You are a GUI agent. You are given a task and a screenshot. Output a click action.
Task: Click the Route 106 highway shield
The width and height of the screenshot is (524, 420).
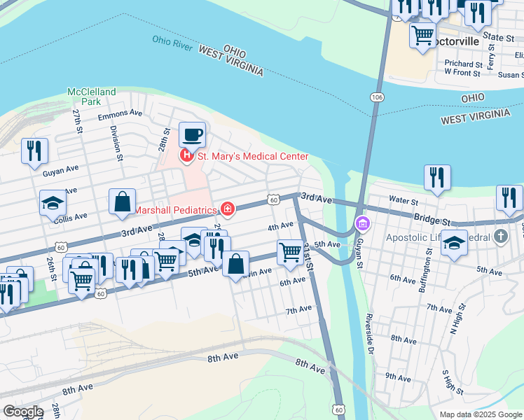pos(377,97)
